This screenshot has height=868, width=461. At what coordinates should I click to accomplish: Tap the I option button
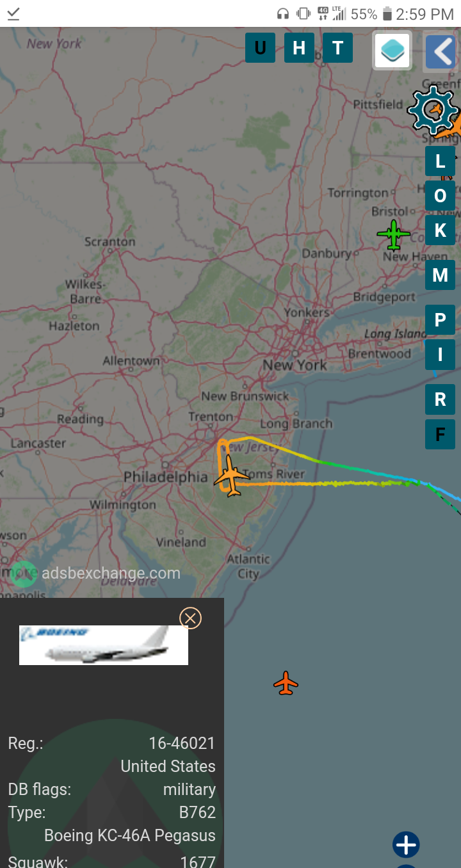click(440, 354)
